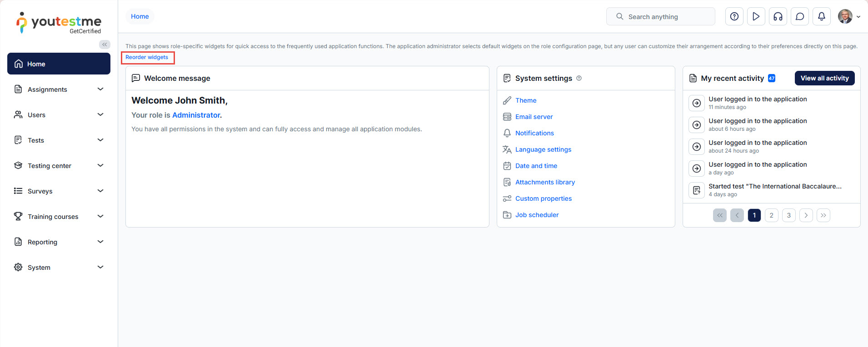The image size is (868, 347).
Task: Collapse the sidebar with double-chevron icon
Action: tap(105, 45)
